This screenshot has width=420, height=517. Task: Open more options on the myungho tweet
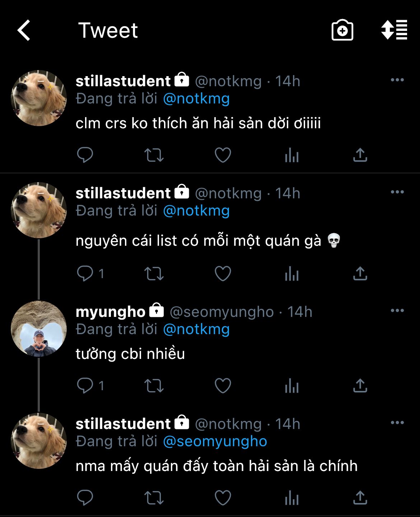click(x=397, y=311)
